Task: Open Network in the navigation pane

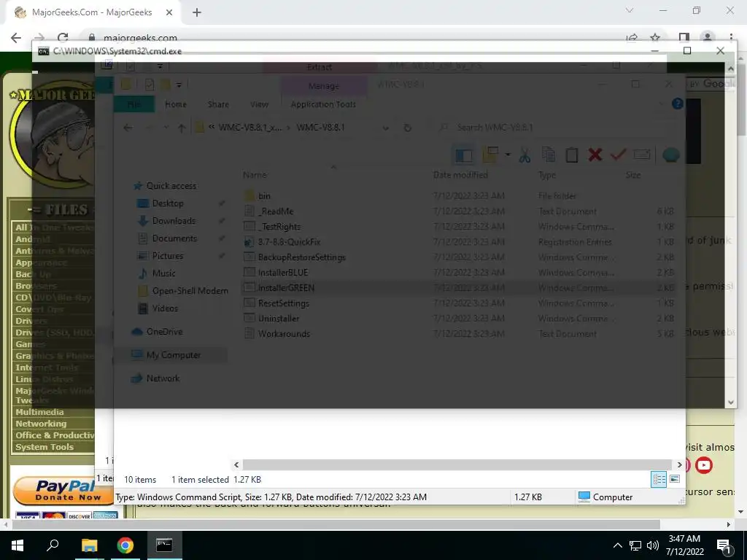Action: point(163,378)
